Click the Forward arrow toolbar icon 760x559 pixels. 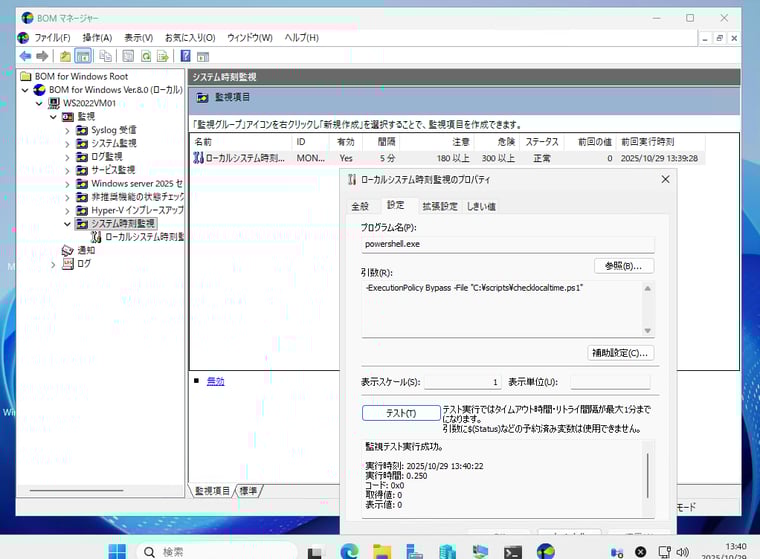(x=42, y=56)
